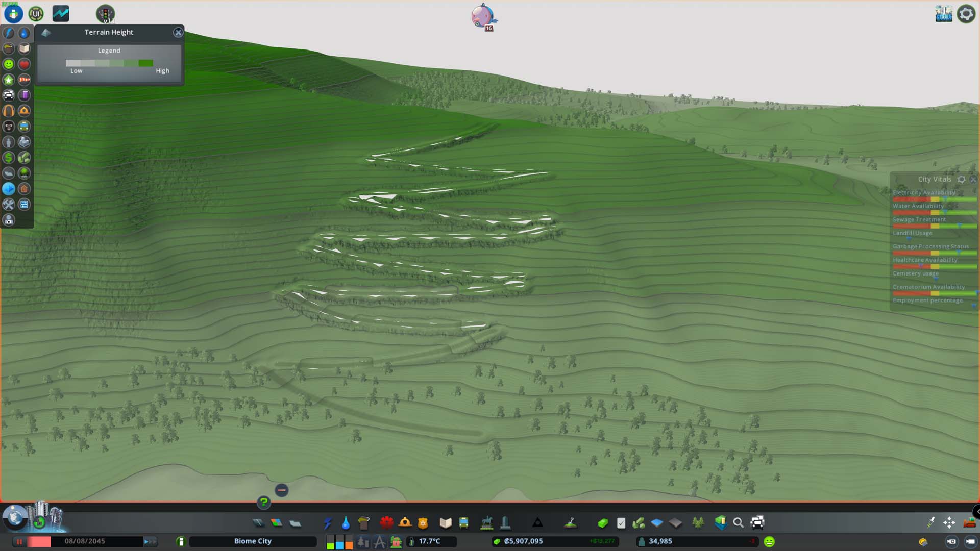Click the Biome City name button
Screen dimensions: 980x551
253,541
